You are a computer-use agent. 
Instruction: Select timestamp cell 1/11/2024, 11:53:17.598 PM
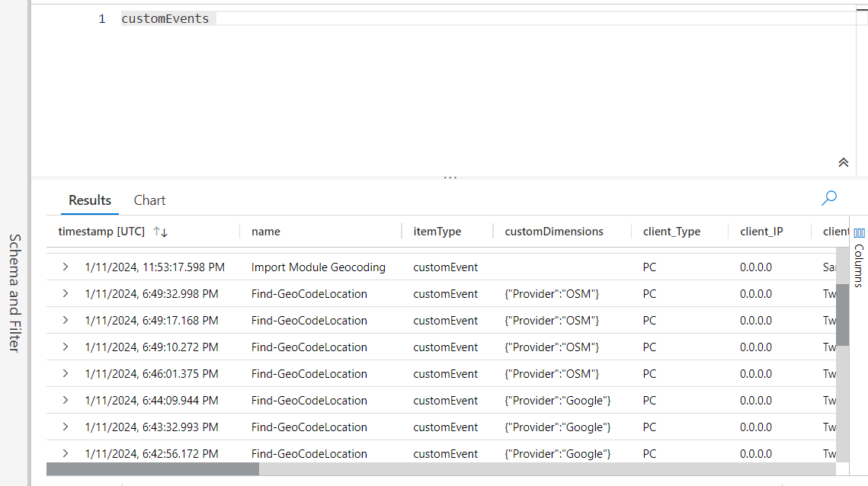pyautogui.click(x=155, y=267)
